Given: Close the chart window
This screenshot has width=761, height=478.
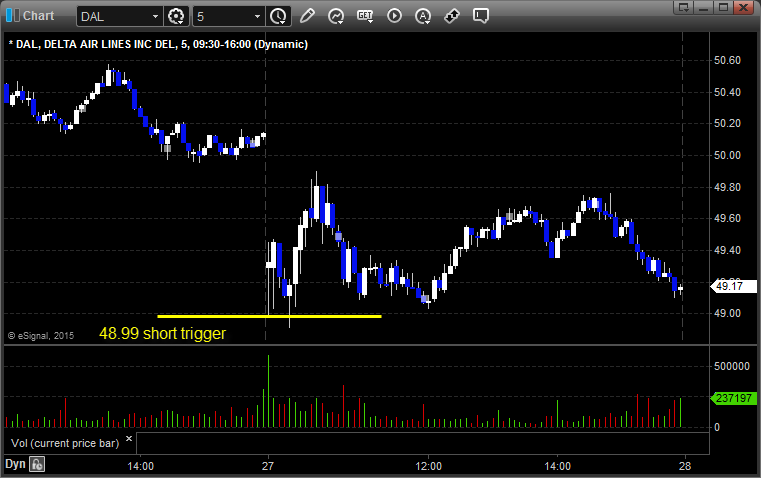Looking at the screenshot, I should point(743,7).
